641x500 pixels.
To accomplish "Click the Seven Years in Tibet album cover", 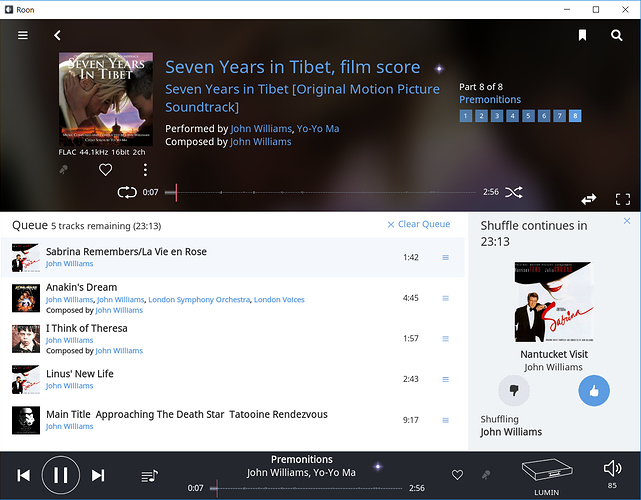I will point(106,99).
